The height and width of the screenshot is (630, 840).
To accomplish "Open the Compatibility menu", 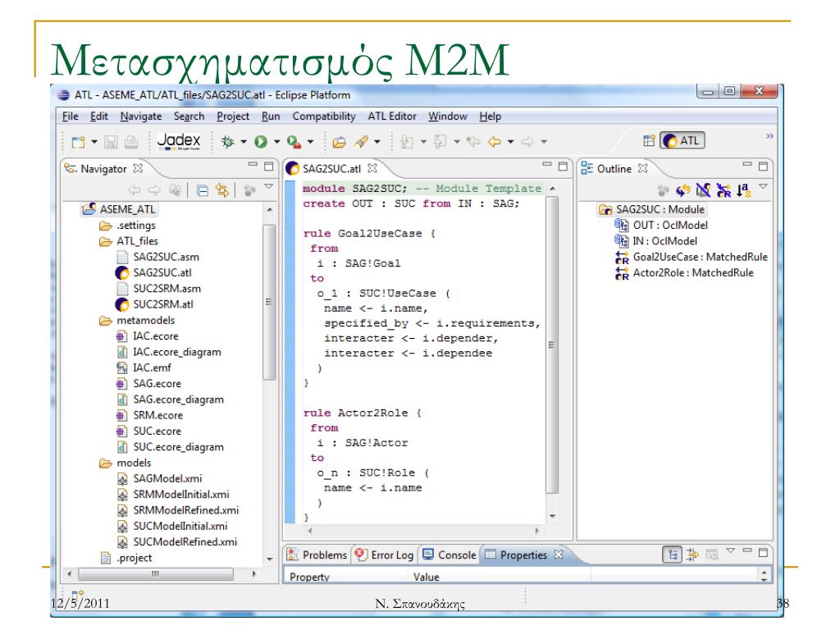I will pos(324,116).
